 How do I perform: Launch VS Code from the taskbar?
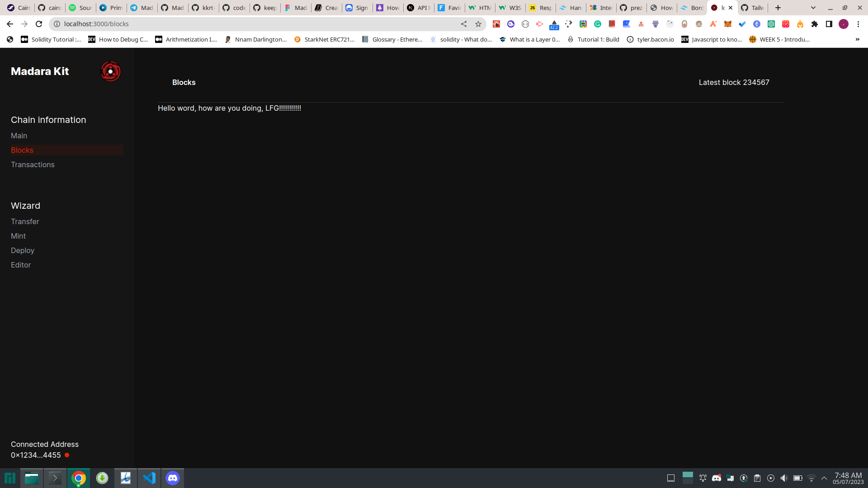click(149, 478)
